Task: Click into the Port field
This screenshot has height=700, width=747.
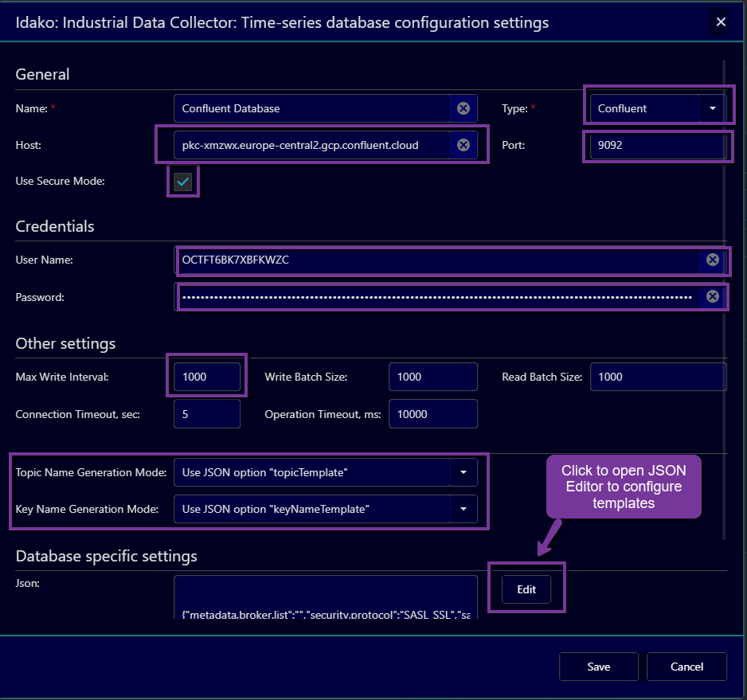Action: [657, 146]
